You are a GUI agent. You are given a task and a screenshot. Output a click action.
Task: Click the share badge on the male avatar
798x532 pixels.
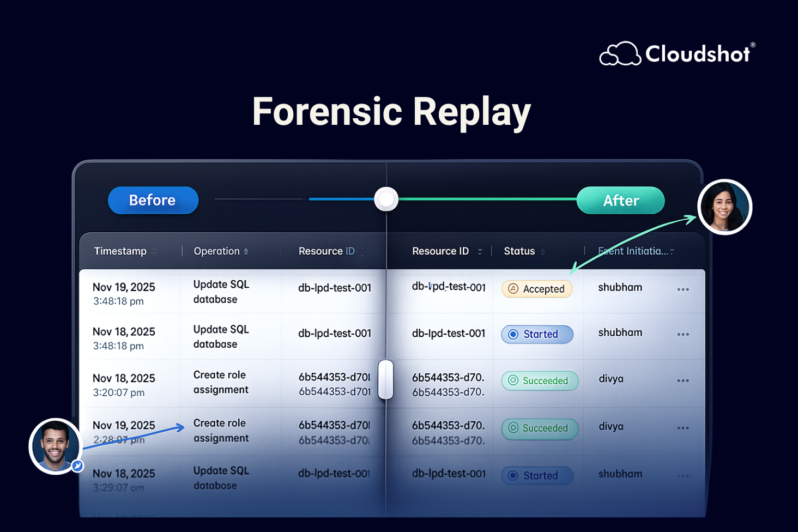(x=76, y=465)
